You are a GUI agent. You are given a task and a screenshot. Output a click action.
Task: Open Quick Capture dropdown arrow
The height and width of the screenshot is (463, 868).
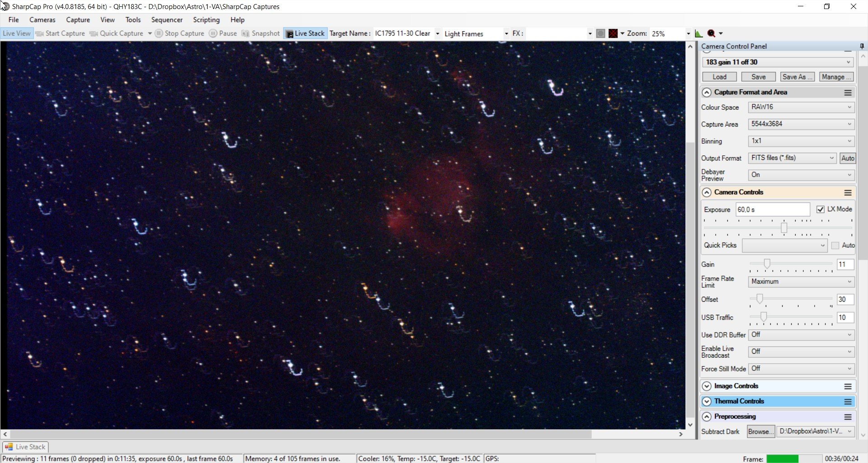(x=150, y=33)
